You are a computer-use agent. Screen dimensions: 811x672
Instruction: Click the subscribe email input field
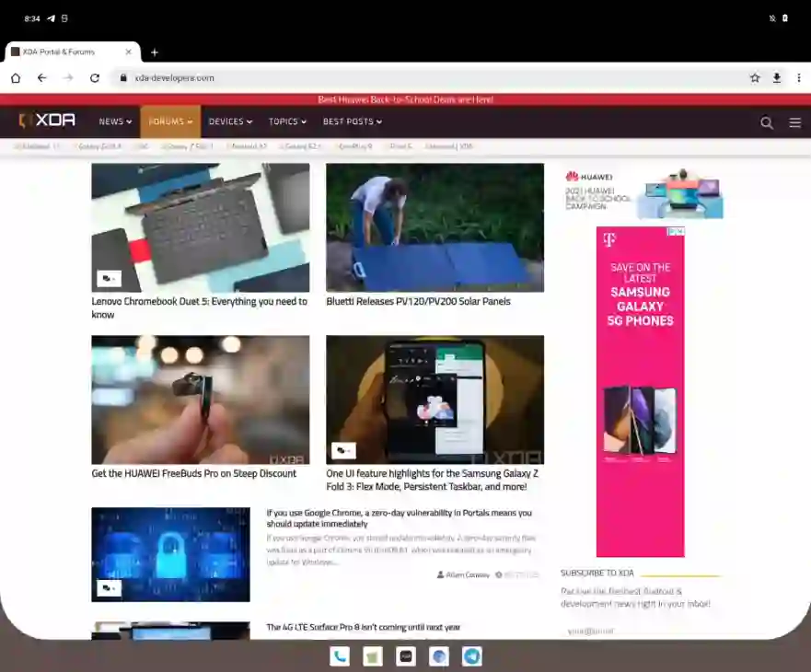pos(642,631)
